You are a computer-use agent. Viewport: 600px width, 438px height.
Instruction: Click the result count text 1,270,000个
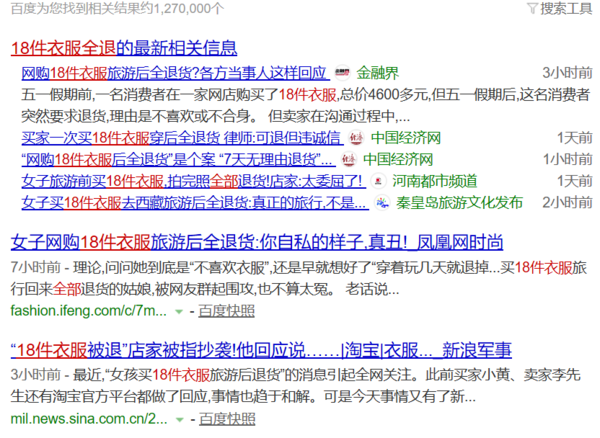(x=188, y=8)
